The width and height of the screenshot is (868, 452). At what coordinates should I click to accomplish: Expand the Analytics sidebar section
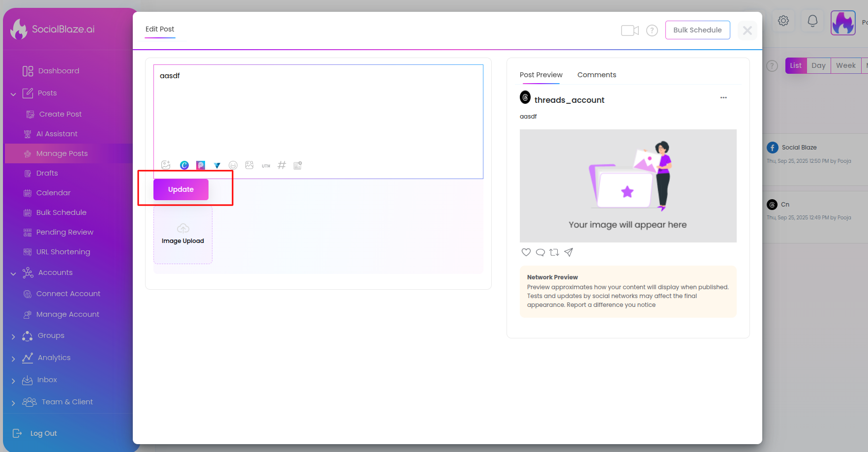point(13,359)
